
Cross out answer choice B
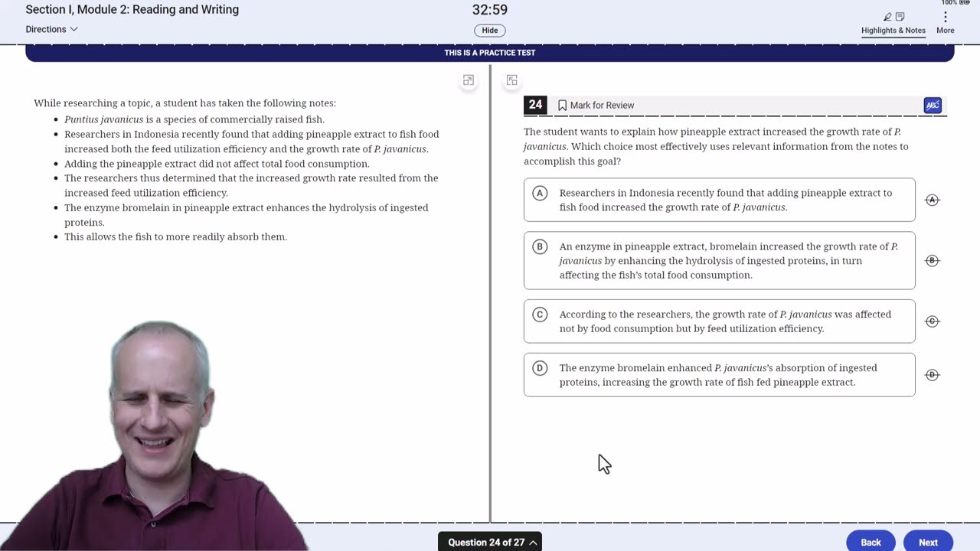coord(932,261)
